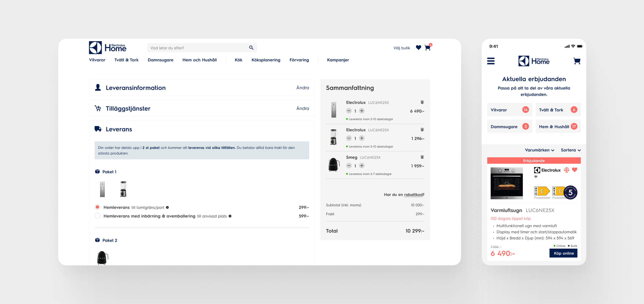This screenshot has height=304, width=644.
Task: Delete the Smeg item via trash icon
Action: 422,157
